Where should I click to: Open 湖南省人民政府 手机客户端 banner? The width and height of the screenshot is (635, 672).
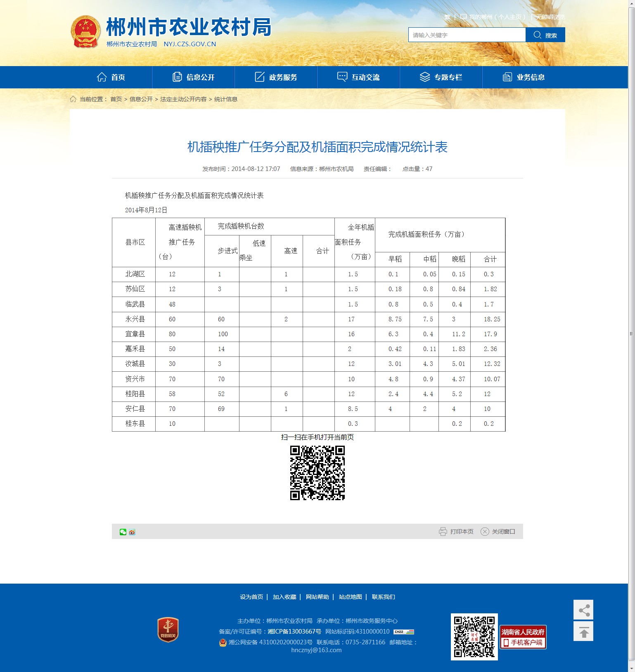523,637
